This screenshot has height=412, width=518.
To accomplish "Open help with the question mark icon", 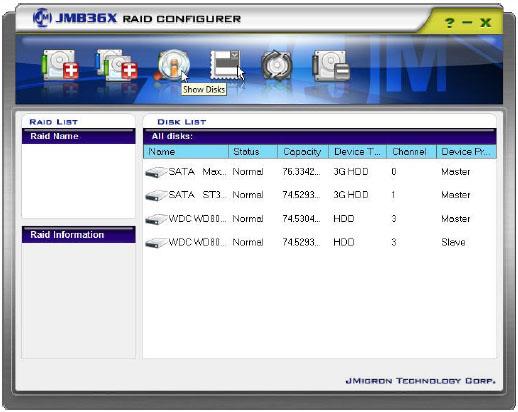I will click(449, 23).
